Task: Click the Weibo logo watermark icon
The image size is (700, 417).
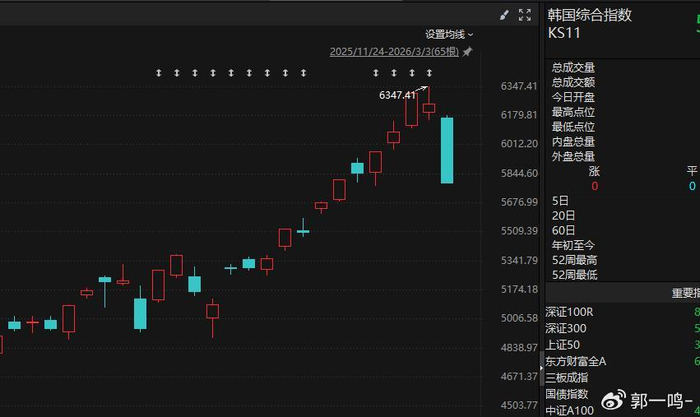Action: tap(614, 400)
